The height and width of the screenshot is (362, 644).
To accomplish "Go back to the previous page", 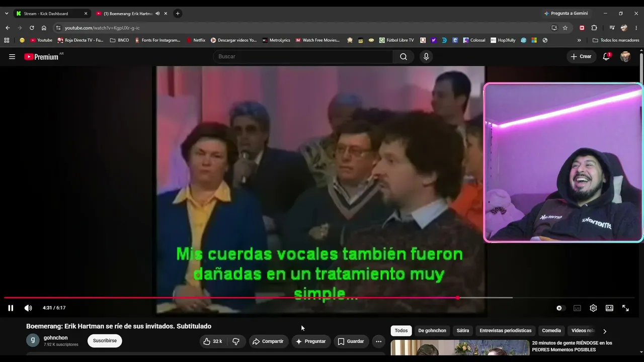I will 8,28.
